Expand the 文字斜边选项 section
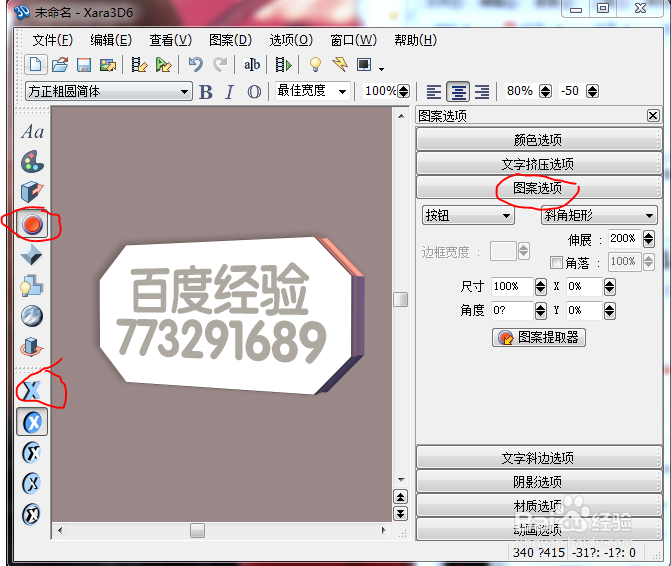The image size is (671, 566). (x=538, y=458)
